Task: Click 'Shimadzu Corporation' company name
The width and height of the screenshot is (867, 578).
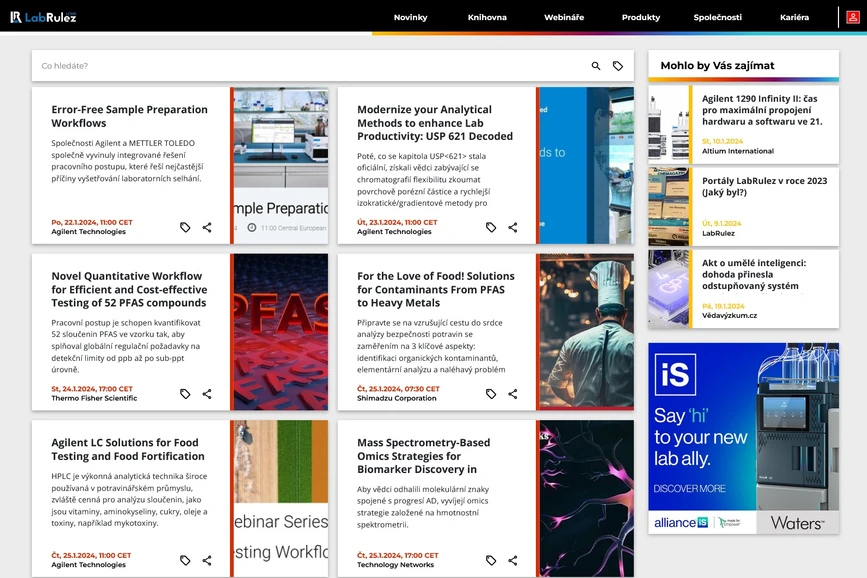Action: (x=396, y=398)
